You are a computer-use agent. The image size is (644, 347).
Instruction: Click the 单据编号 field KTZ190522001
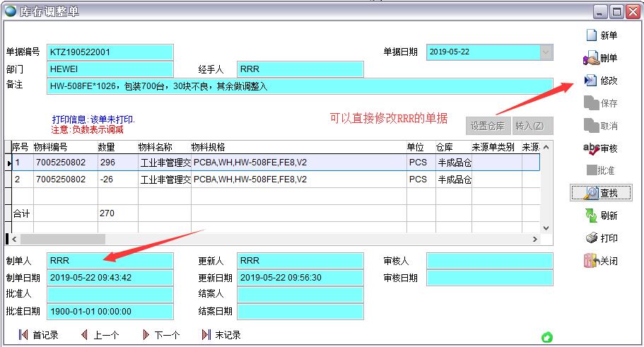[110, 52]
